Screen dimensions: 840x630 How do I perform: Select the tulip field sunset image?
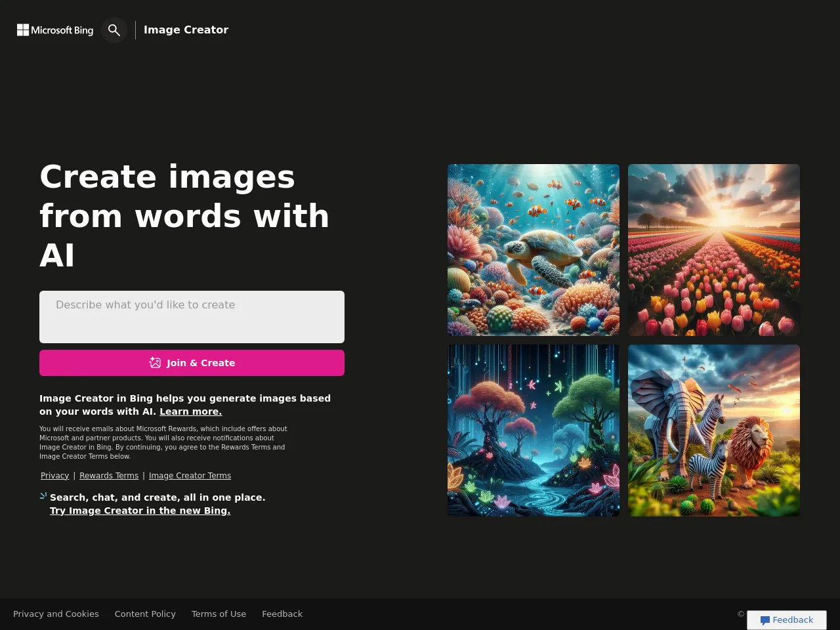pos(713,250)
